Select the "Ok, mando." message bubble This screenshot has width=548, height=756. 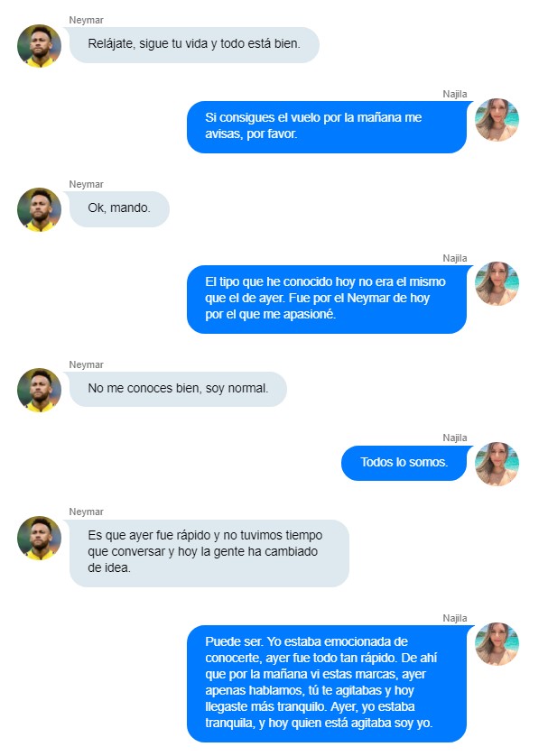(x=119, y=209)
